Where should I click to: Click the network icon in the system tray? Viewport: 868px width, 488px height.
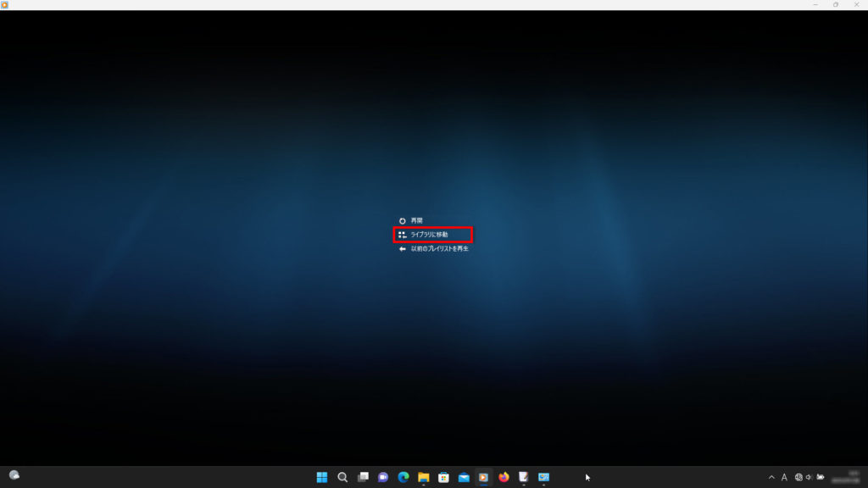point(798,477)
